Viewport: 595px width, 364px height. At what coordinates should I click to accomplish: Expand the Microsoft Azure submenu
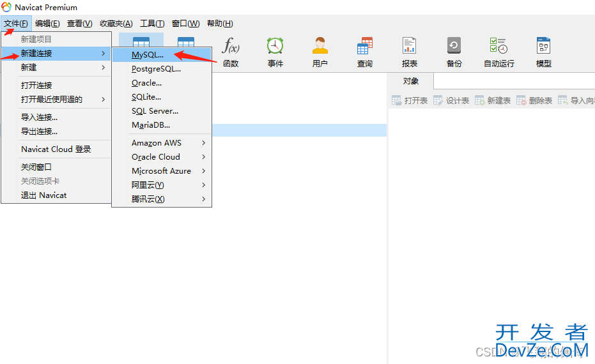pos(162,171)
